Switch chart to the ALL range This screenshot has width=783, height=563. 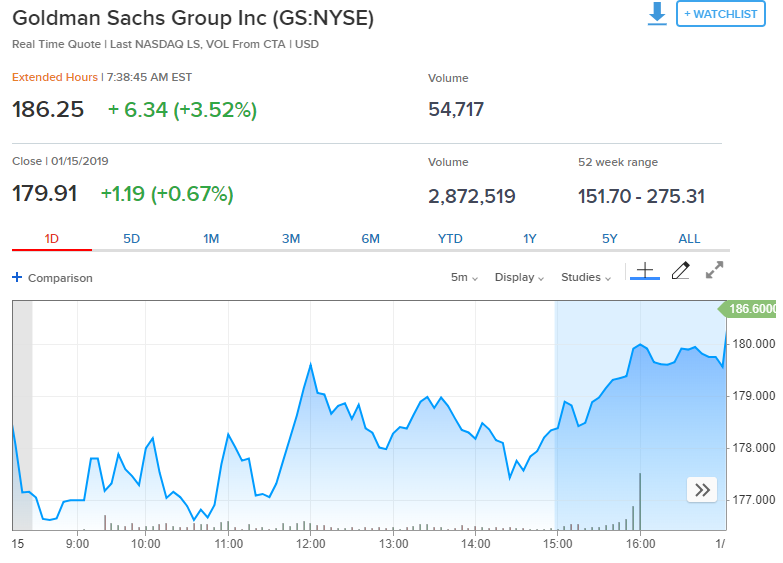tap(689, 238)
